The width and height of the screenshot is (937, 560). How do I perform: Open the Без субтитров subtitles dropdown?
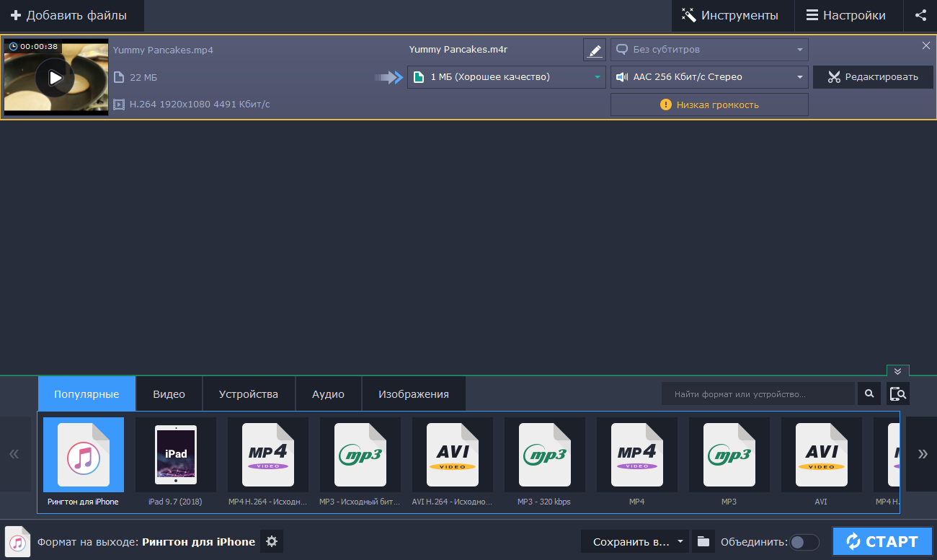[x=709, y=50]
